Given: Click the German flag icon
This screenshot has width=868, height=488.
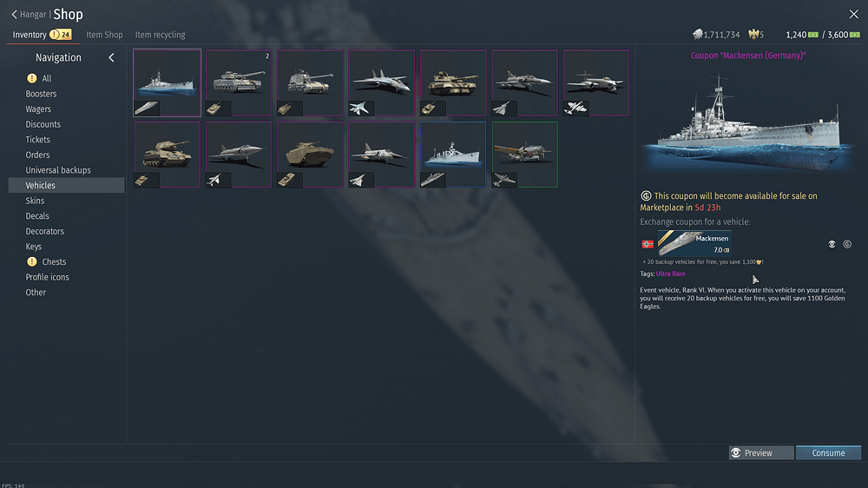Looking at the screenshot, I should coord(648,244).
